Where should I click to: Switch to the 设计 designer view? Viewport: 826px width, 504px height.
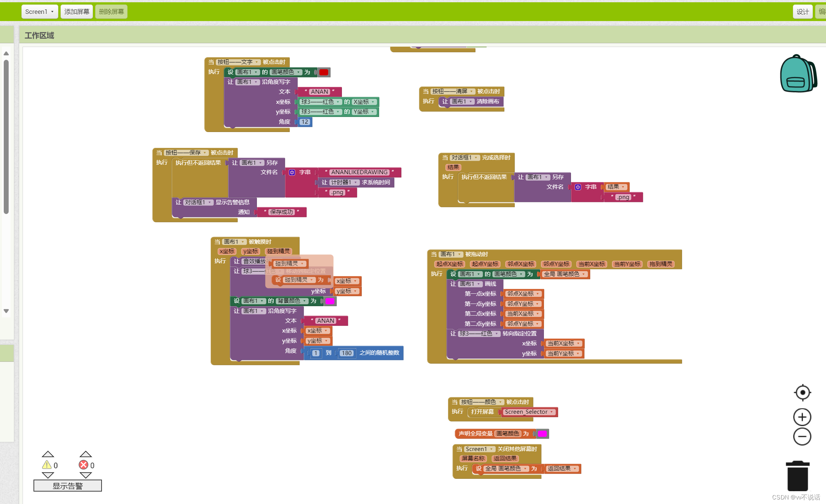pyautogui.click(x=802, y=12)
